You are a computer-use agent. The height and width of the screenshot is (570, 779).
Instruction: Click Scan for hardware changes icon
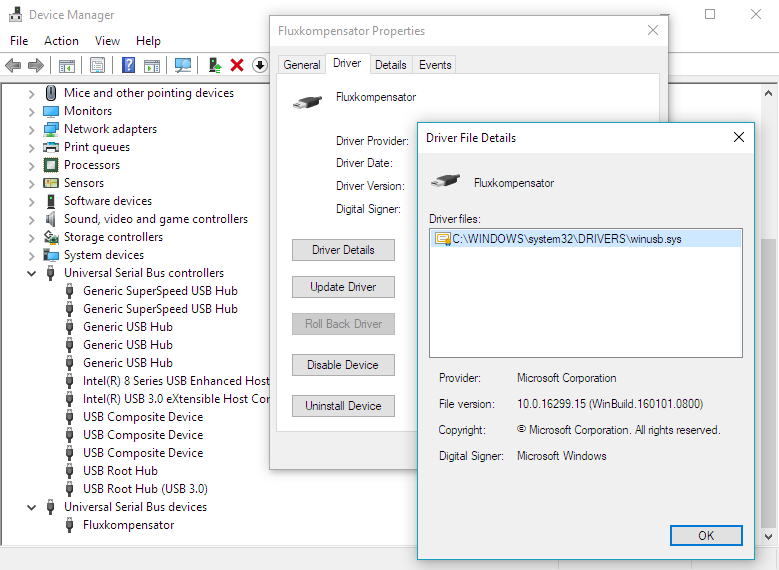click(183, 65)
